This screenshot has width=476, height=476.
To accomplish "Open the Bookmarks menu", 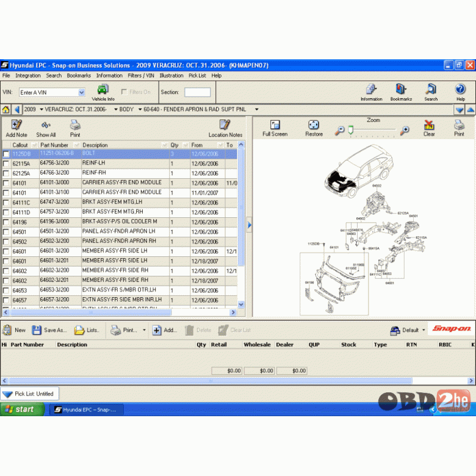I will 79,76.
